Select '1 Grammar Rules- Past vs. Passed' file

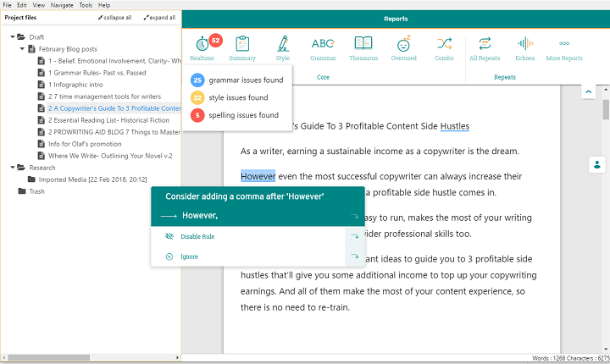point(97,73)
